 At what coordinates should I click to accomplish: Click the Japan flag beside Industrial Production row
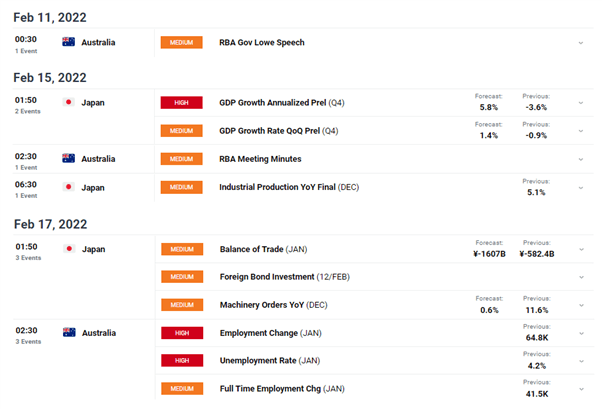(x=68, y=187)
